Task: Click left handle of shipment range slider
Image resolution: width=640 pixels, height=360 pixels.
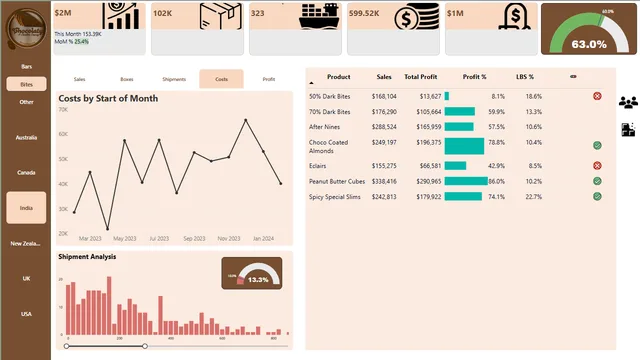Action: 67,346
